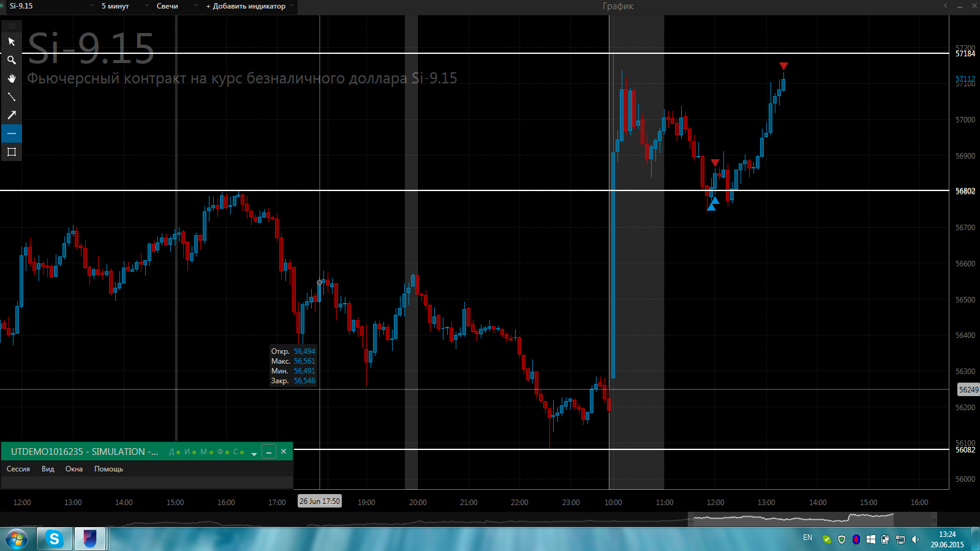980x551 pixels.
Task: Select the 57184 horizontal level label
Action: coord(965,54)
